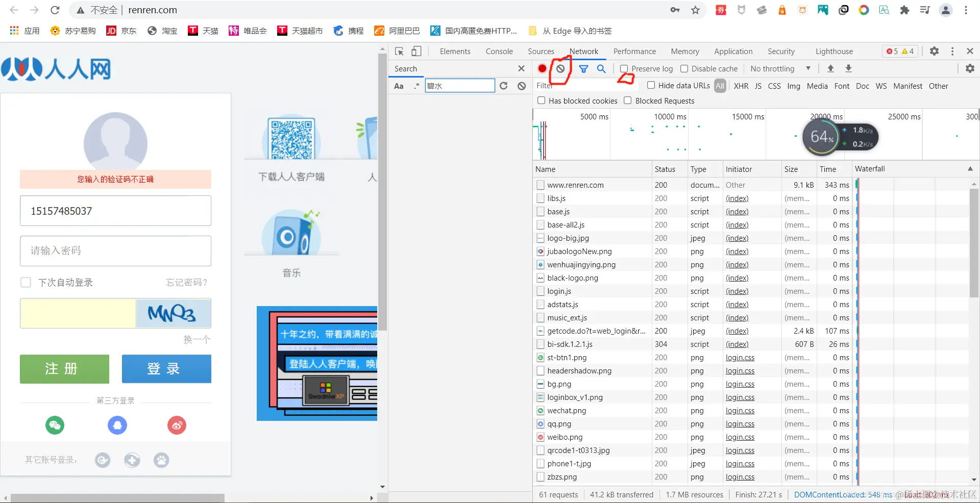980x503 pixels.
Task: Check Has blocked cookies
Action: (x=541, y=100)
